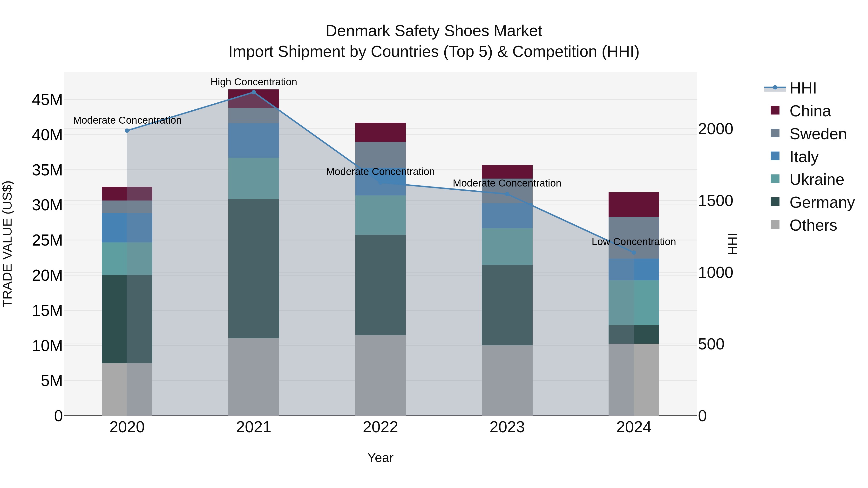Click the 500 HHI axis tick label
Image resolution: width=868 pixels, height=488 pixels.
pyautogui.click(x=711, y=344)
